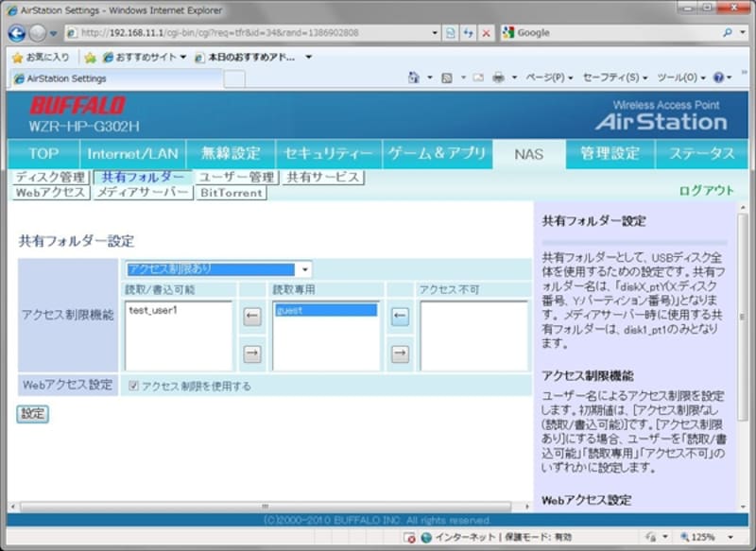
Task: Click the Stop loading icon
Action: 485,32
